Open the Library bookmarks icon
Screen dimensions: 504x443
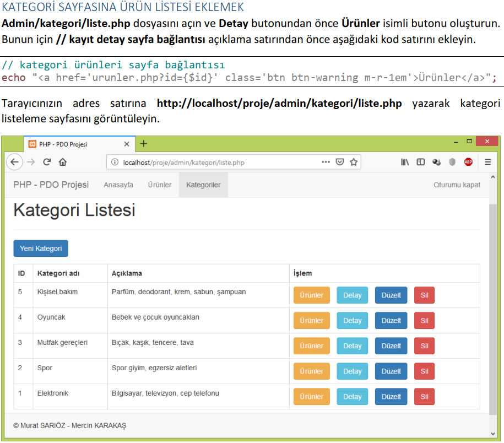tap(404, 162)
